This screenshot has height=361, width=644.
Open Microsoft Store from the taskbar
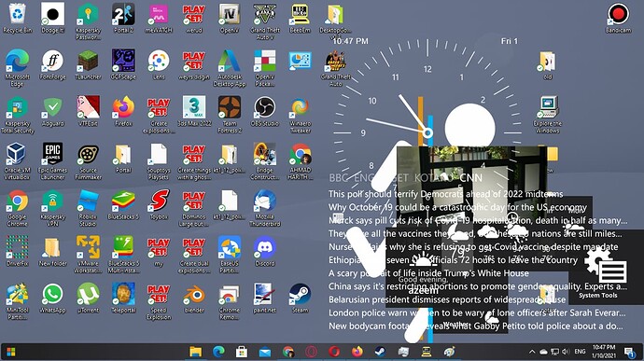click(x=242, y=352)
